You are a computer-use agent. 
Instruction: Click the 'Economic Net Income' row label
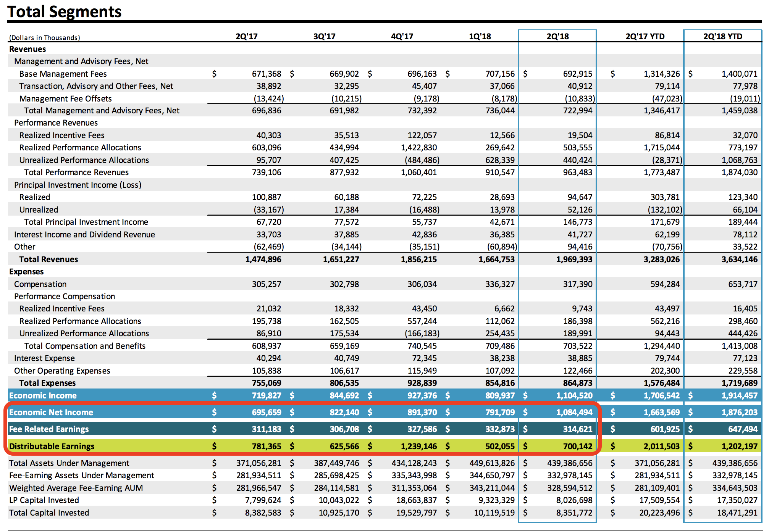[x=51, y=413]
